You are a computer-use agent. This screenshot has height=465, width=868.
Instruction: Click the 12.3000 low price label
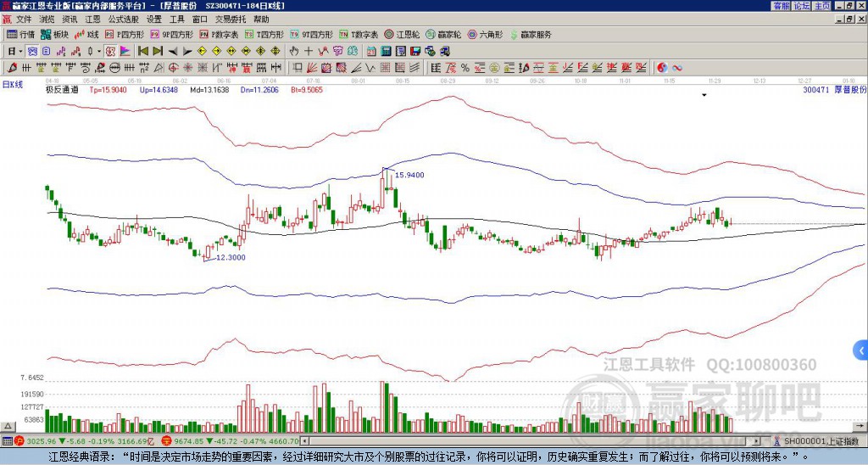point(231,258)
